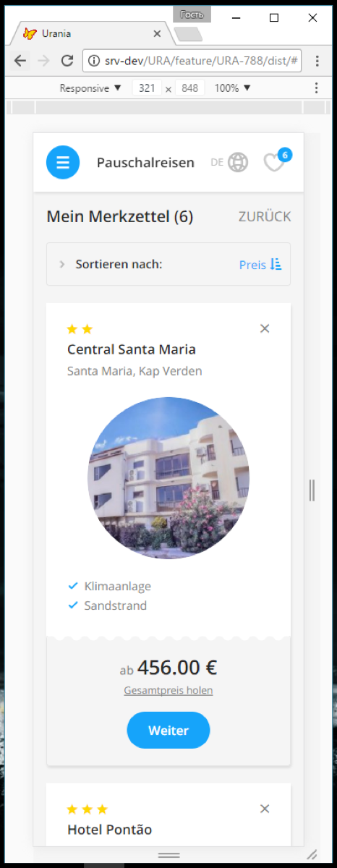
Task: Click the Central Santa Maria hotel photo
Action: (168, 478)
